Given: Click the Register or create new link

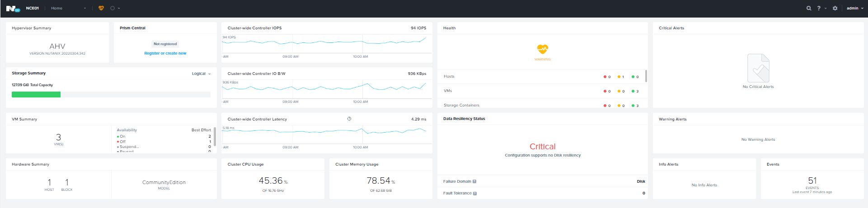Looking at the screenshot, I should click(165, 53).
